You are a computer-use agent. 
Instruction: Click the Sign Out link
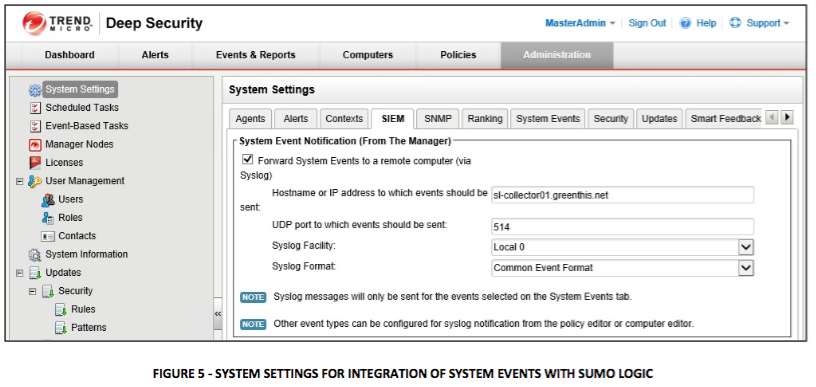tap(647, 23)
